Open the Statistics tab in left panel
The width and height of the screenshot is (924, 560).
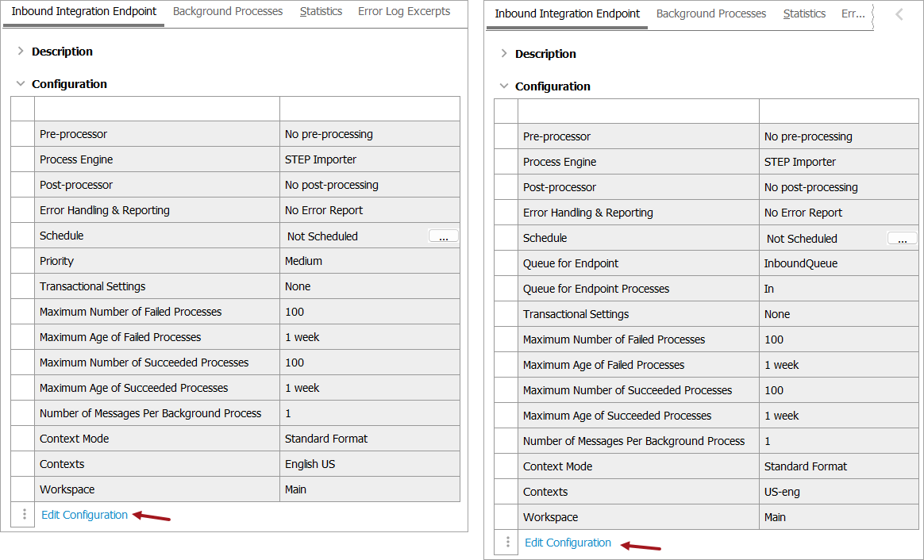tap(321, 12)
